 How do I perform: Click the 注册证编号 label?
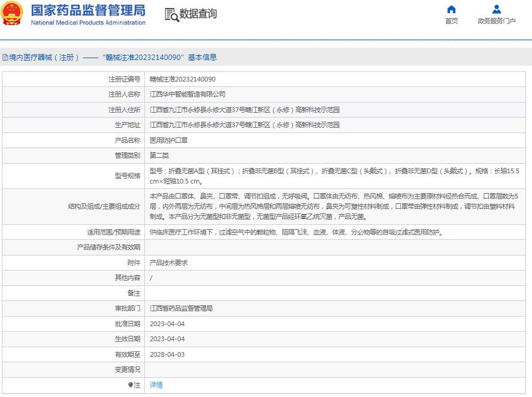point(124,79)
